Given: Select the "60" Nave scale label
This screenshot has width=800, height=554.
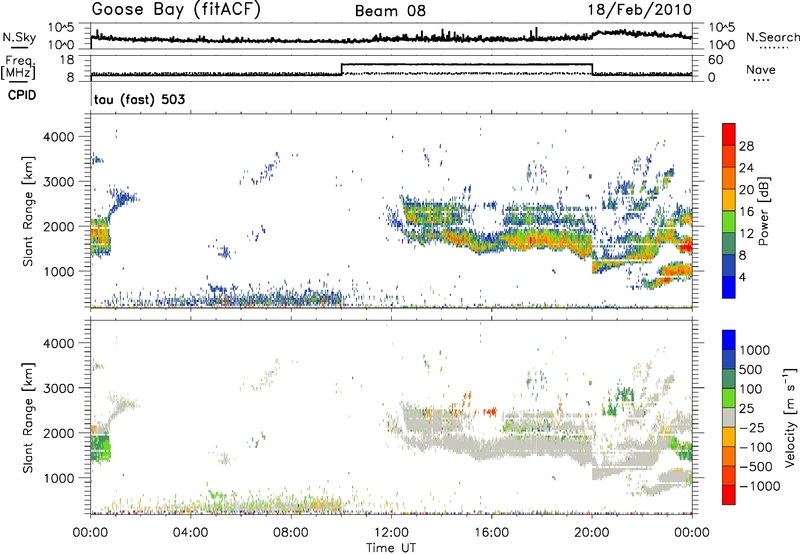Looking at the screenshot, I should [716, 60].
